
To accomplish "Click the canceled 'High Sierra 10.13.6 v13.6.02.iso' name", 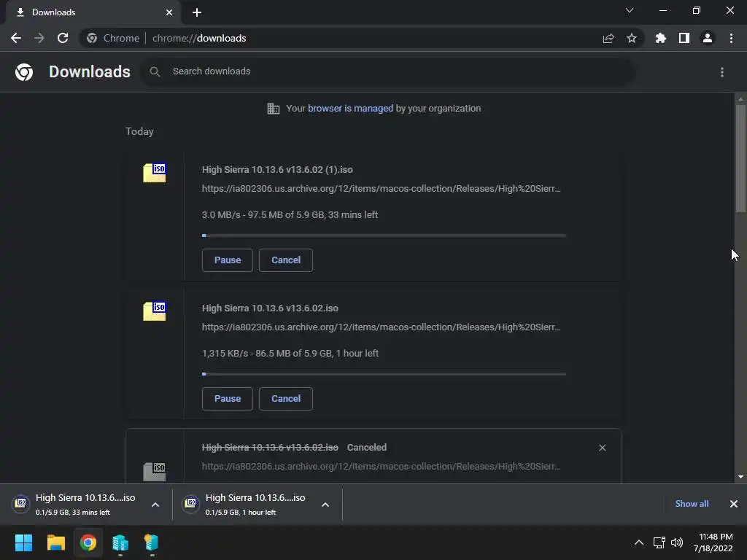I will click(x=270, y=448).
